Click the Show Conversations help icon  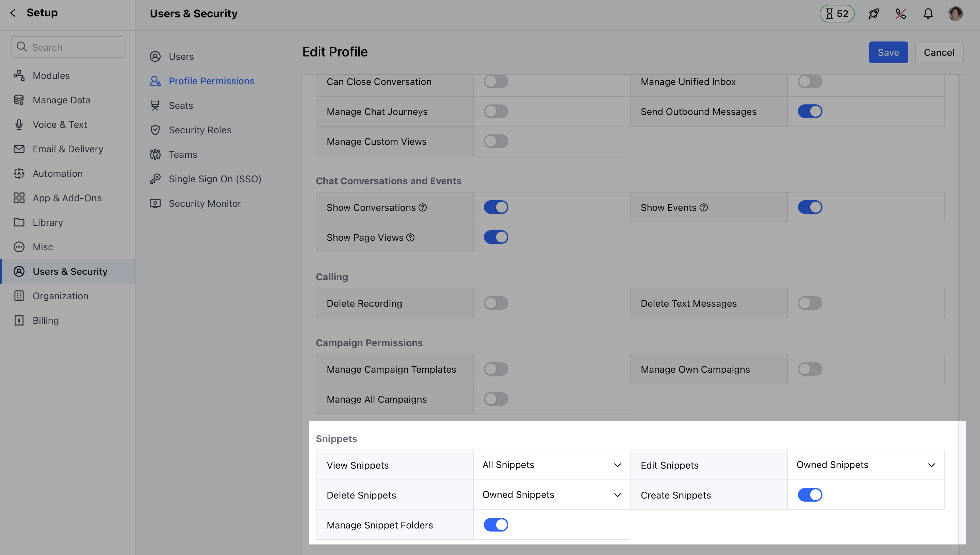click(423, 207)
